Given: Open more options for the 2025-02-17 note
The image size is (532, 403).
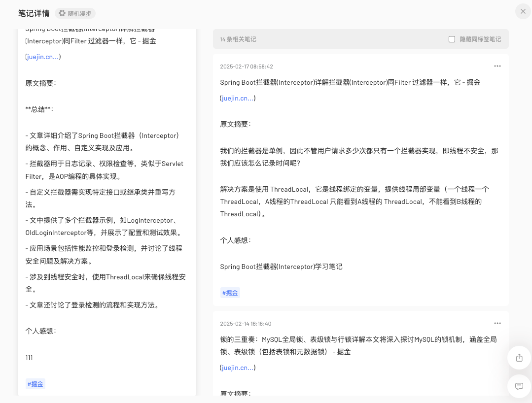Looking at the screenshot, I should coord(497,66).
